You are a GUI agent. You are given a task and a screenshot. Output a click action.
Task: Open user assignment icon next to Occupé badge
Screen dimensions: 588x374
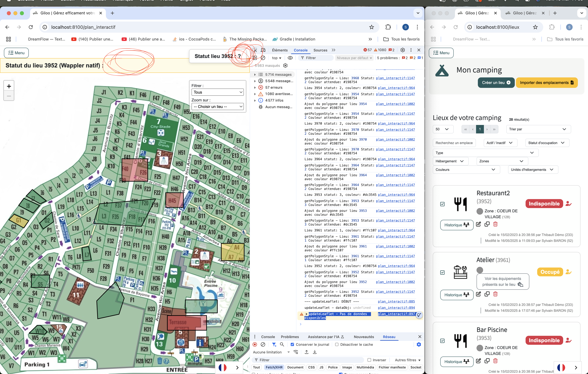point(568,272)
